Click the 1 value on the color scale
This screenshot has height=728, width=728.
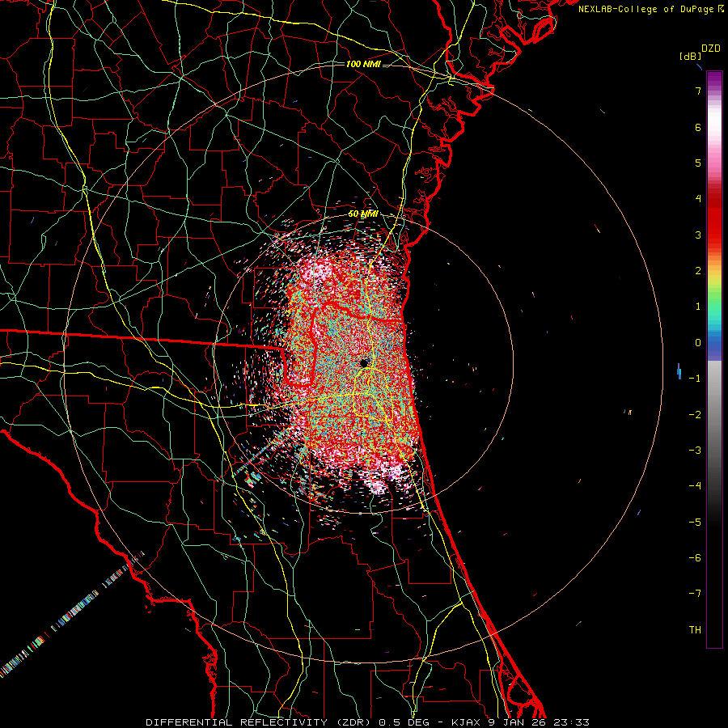point(698,307)
